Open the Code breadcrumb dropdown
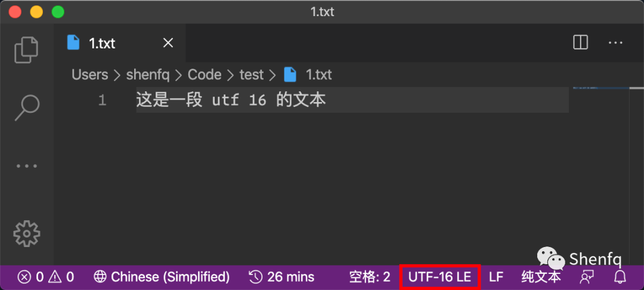This screenshot has width=644, height=290. click(205, 75)
